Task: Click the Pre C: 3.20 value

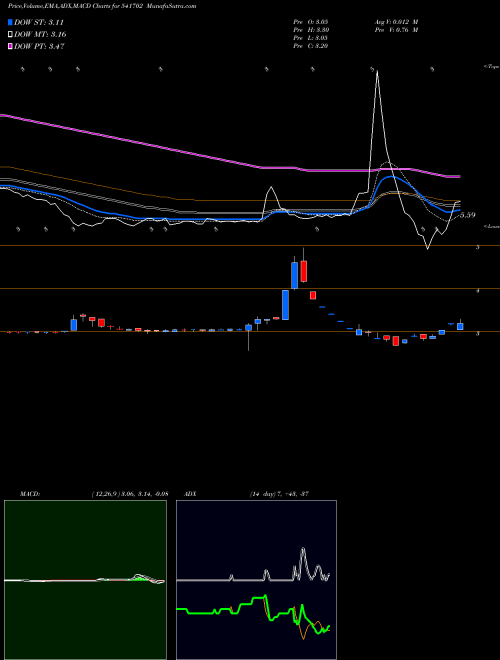Action: point(311,46)
